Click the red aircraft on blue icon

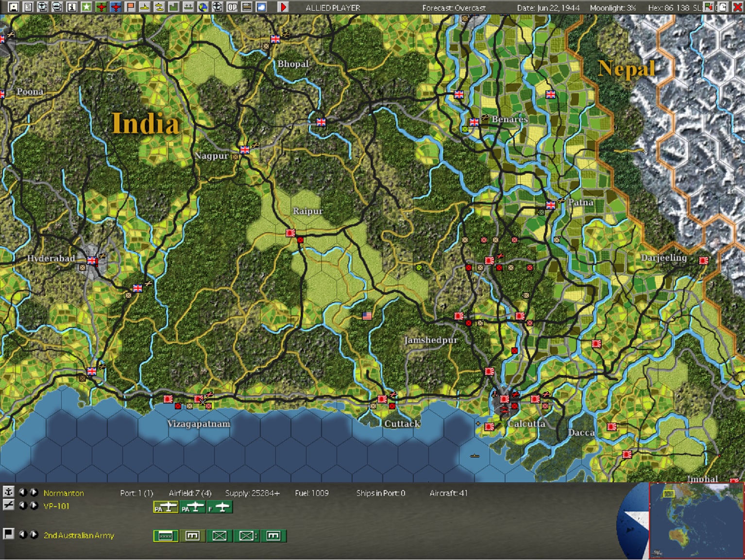(x=116, y=7)
